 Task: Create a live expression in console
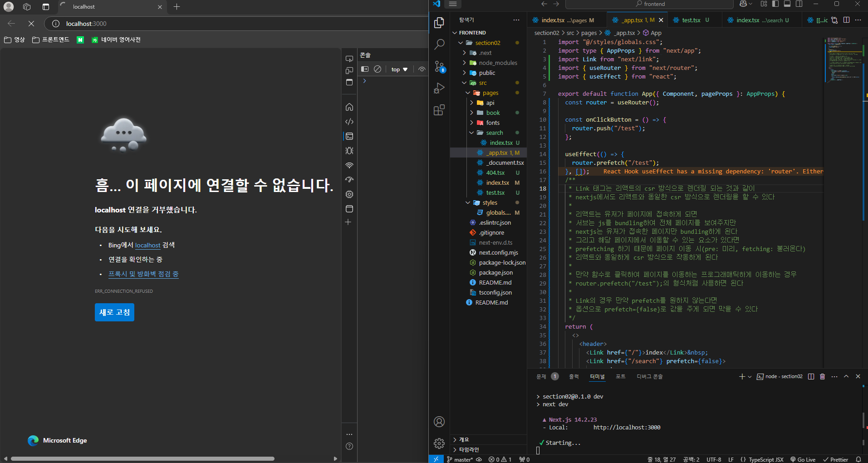pyautogui.click(x=422, y=69)
